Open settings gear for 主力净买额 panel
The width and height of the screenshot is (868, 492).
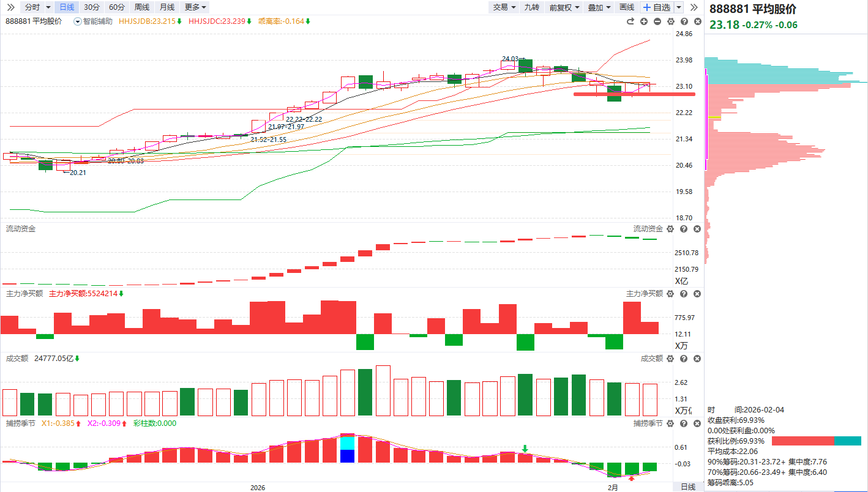pyautogui.click(x=670, y=294)
